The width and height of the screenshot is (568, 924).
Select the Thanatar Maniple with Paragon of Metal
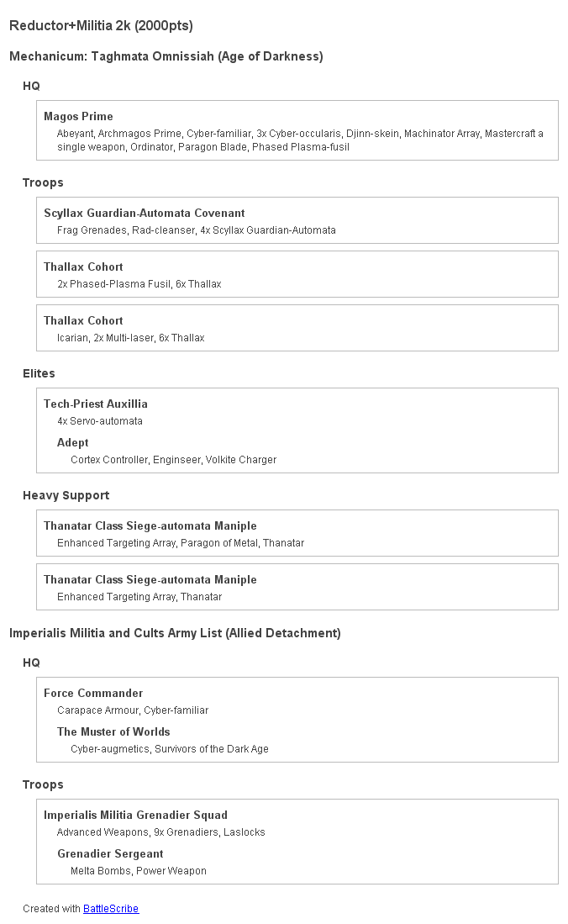coord(150,525)
